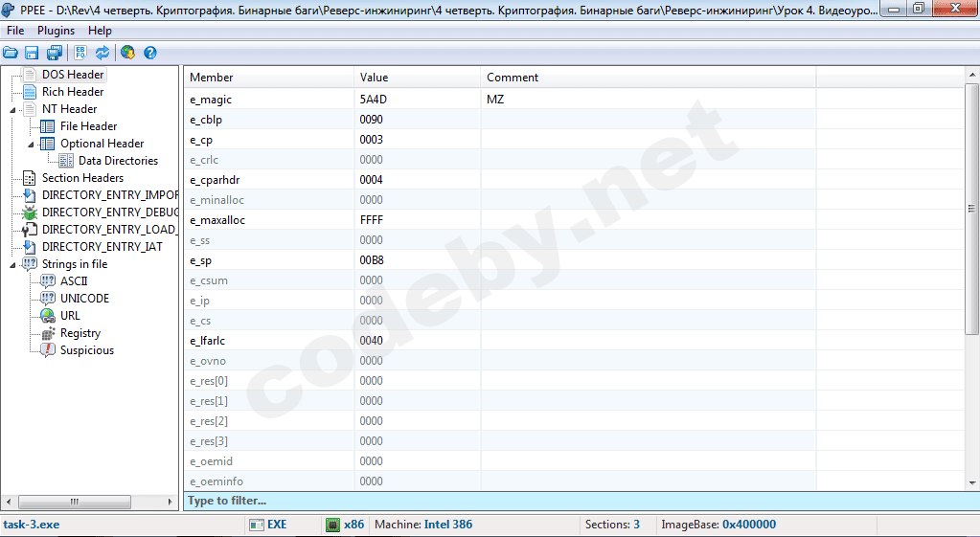Sort by the Comment column header
This screenshot has width=980, height=537.
coord(649,78)
